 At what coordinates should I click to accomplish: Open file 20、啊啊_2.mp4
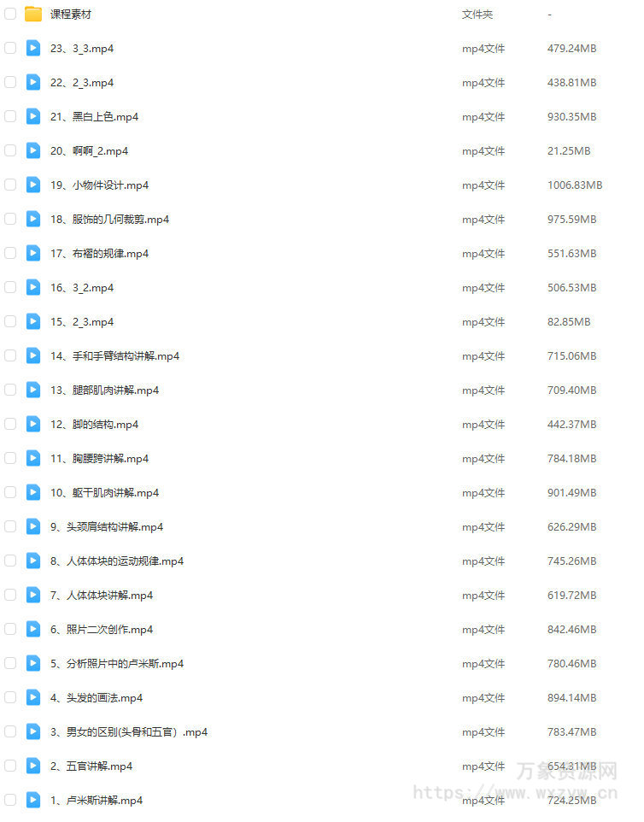coord(89,151)
